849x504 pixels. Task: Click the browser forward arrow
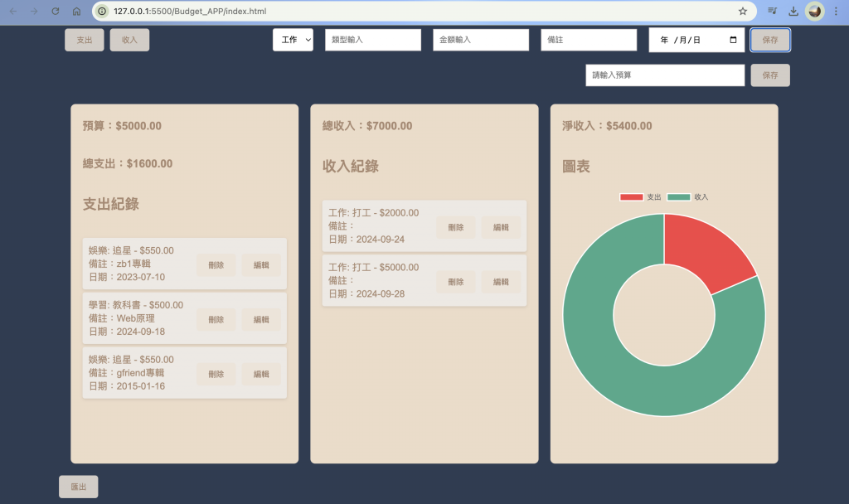click(34, 11)
